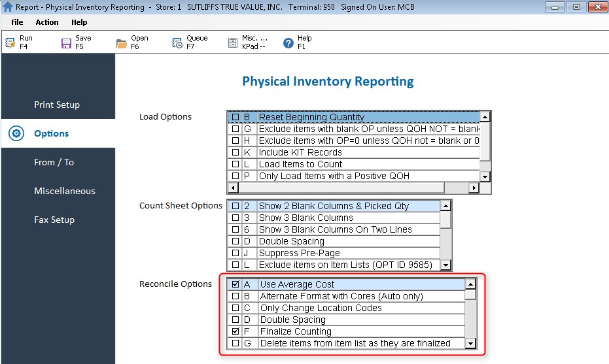Viewport: 609px width, 364px height.
Task: Click the Run F4 toolbar icon
Action: click(10, 43)
